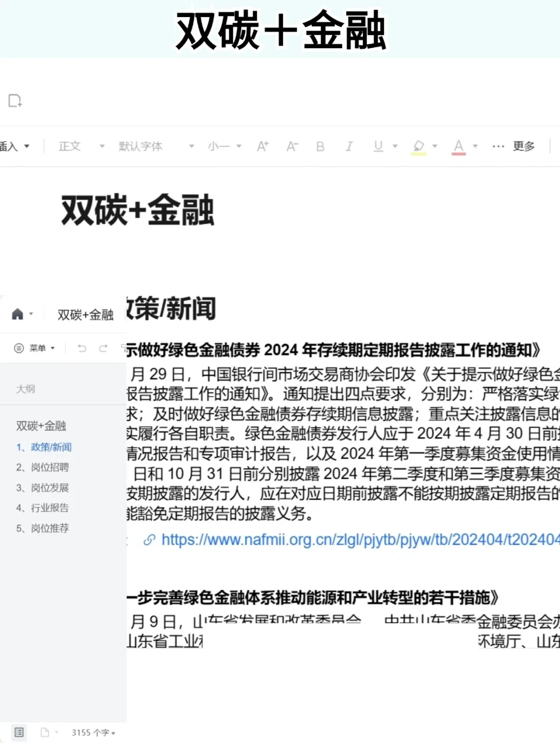Go to outline item 4、行业报告

pos(43,508)
